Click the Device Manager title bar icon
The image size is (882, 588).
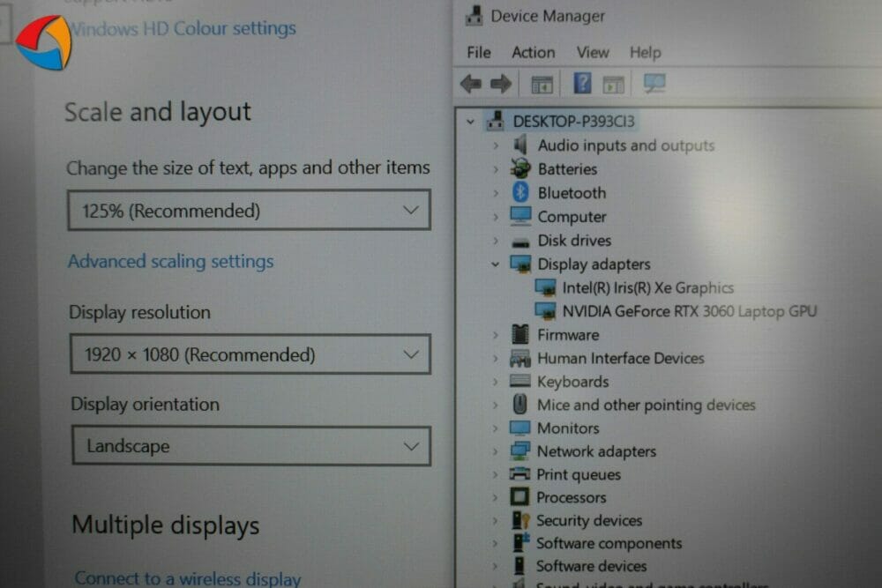tap(475, 16)
